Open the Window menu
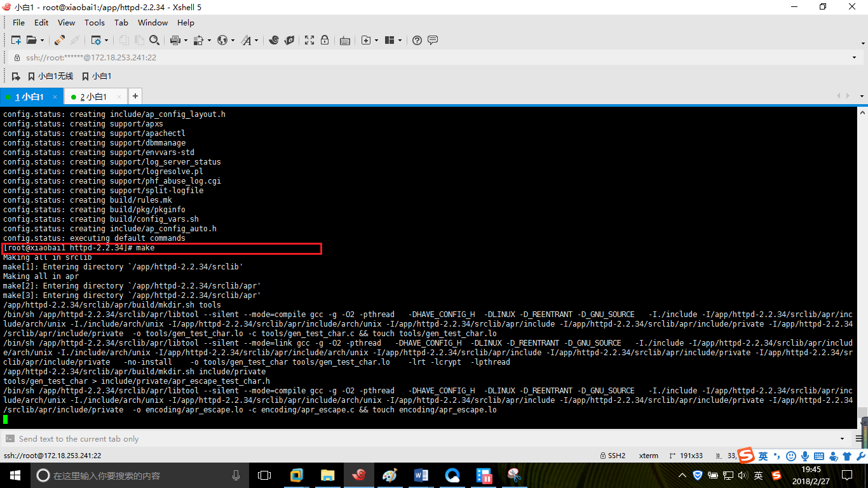Viewport: 868px width, 488px height. coord(153,22)
